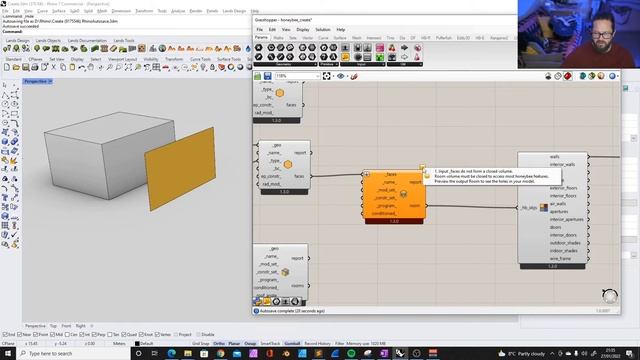Toggle the Point osnap checkbox
This screenshot has height=360, width=640.
coord(36,334)
